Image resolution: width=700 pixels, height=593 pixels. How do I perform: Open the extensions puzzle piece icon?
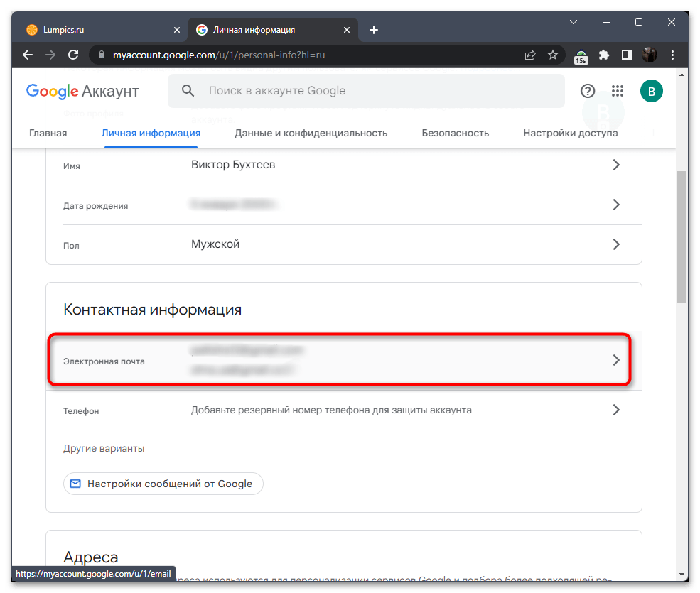[604, 55]
